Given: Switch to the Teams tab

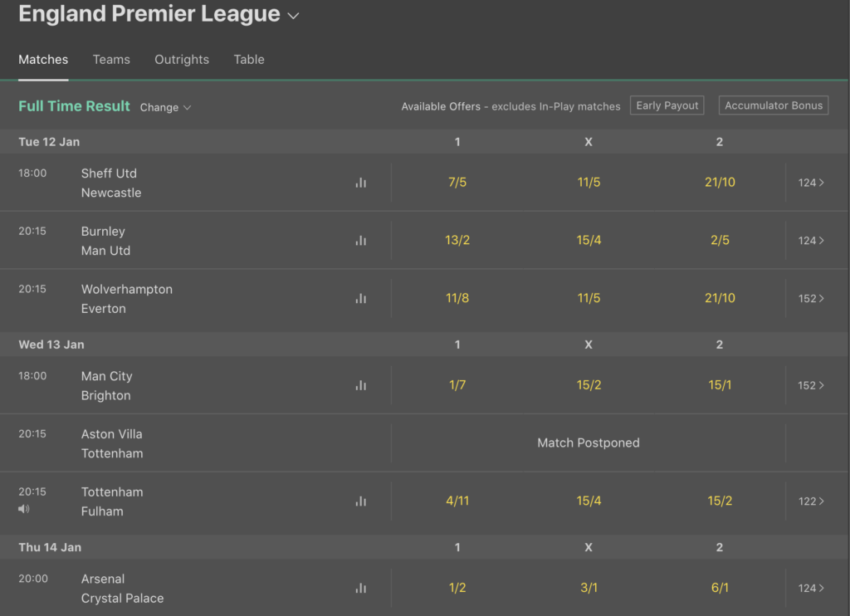Looking at the screenshot, I should pyautogui.click(x=111, y=60).
